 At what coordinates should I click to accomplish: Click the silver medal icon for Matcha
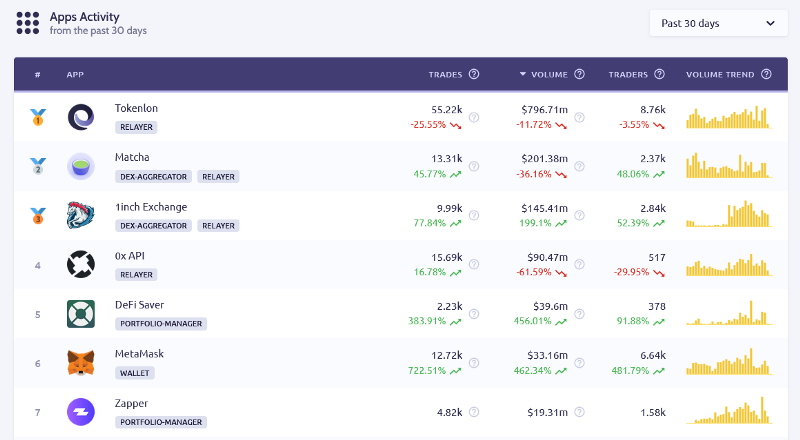(x=38, y=166)
